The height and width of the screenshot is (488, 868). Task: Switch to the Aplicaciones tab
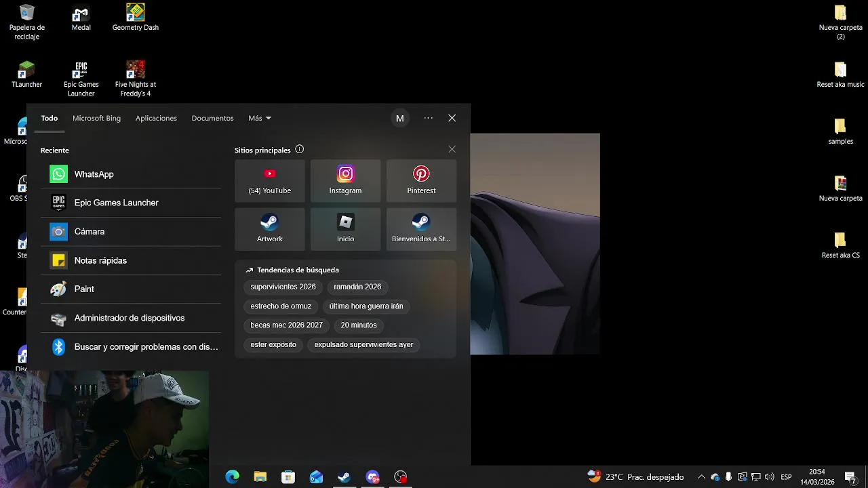click(156, 118)
